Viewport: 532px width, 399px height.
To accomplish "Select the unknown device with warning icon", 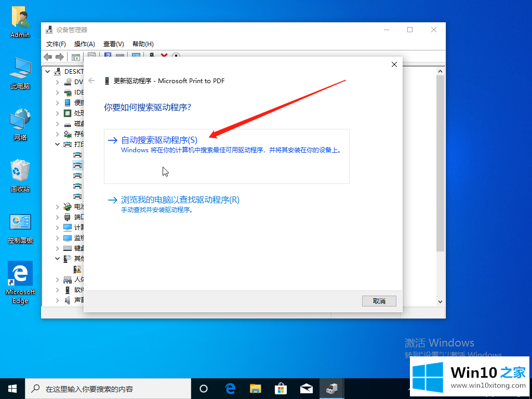I will click(x=78, y=269).
